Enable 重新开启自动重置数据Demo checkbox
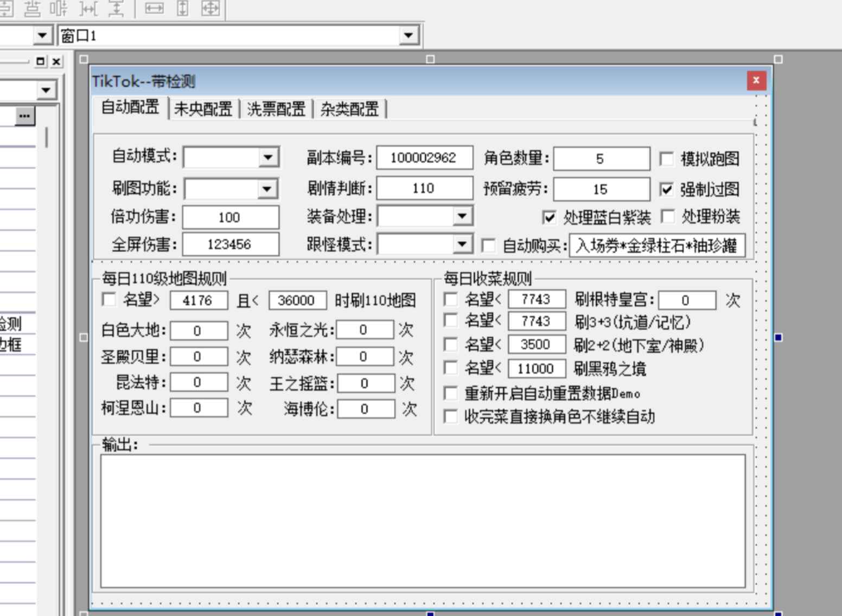The height and width of the screenshot is (616, 842). click(450, 393)
